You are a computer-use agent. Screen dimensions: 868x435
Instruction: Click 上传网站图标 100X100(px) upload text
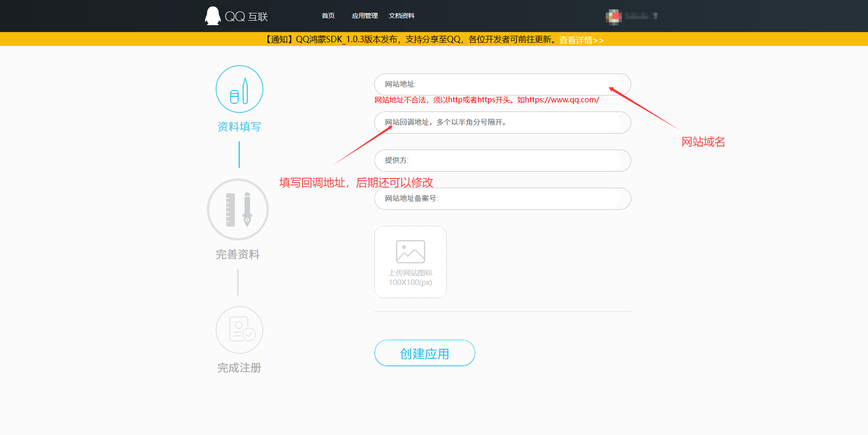pos(410,278)
